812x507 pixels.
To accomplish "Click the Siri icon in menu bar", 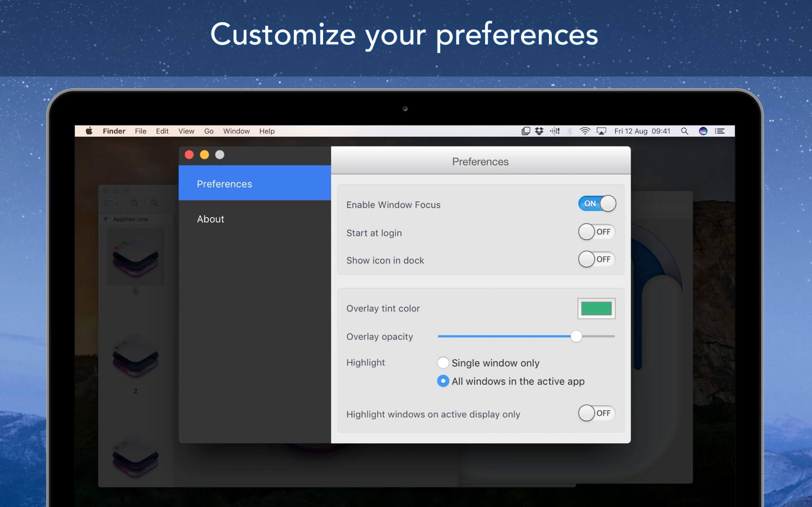I will click(x=703, y=131).
